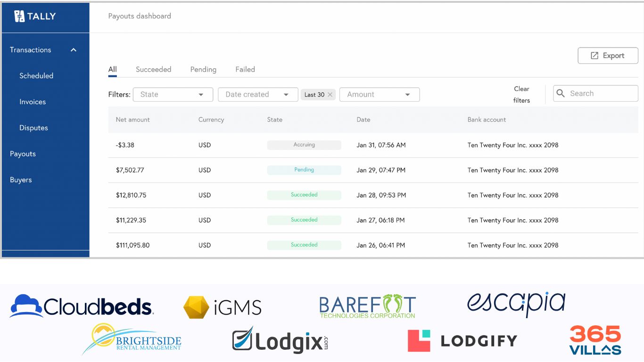
Task: Click the Cloudbeds logo
Action: (82, 306)
